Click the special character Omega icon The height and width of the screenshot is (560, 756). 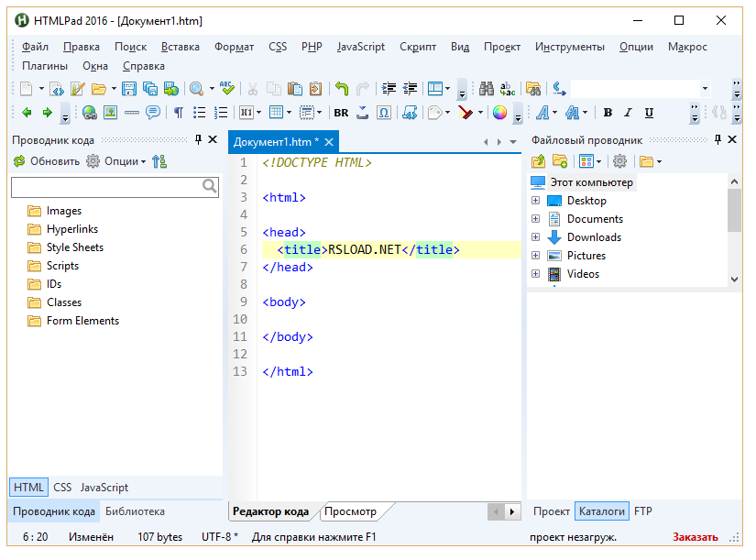click(x=384, y=113)
